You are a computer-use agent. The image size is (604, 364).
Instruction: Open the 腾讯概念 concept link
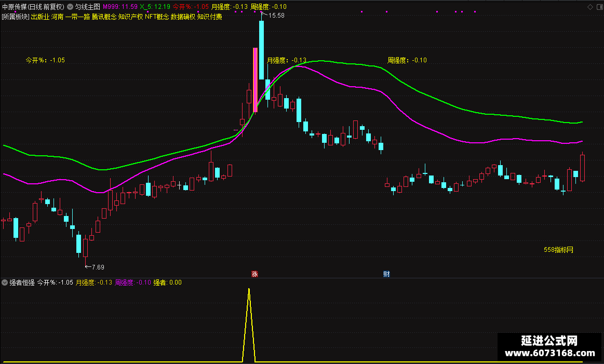pyautogui.click(x=104, y=17)
